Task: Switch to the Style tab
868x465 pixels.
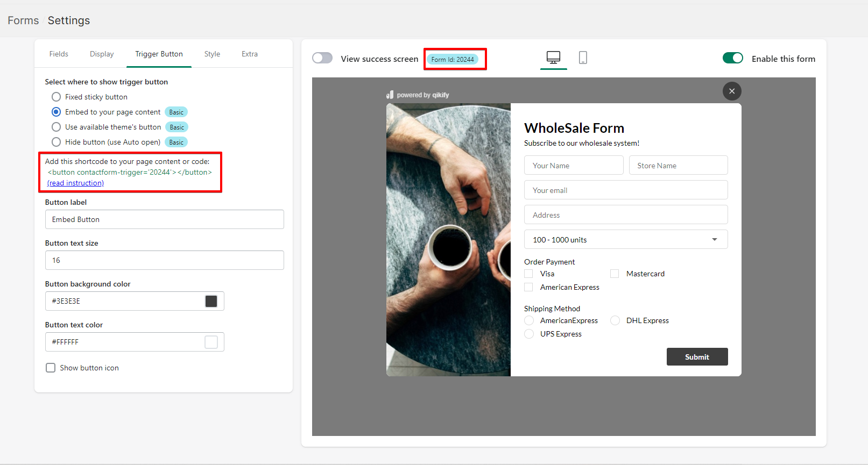Action: pos(212,54)
